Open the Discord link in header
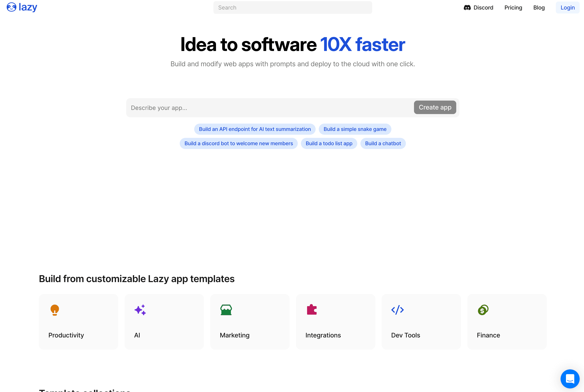The image size is (584, 392). point(478,8)
